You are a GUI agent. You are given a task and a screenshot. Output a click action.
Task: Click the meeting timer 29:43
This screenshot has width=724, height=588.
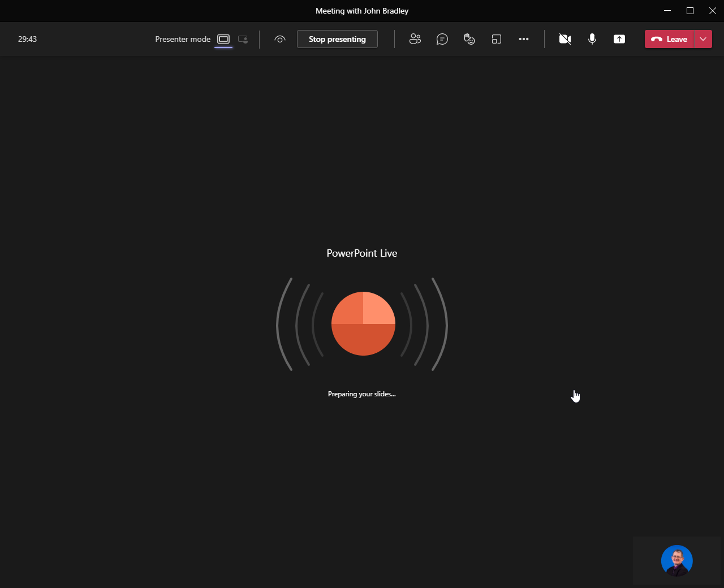point(27,39)
